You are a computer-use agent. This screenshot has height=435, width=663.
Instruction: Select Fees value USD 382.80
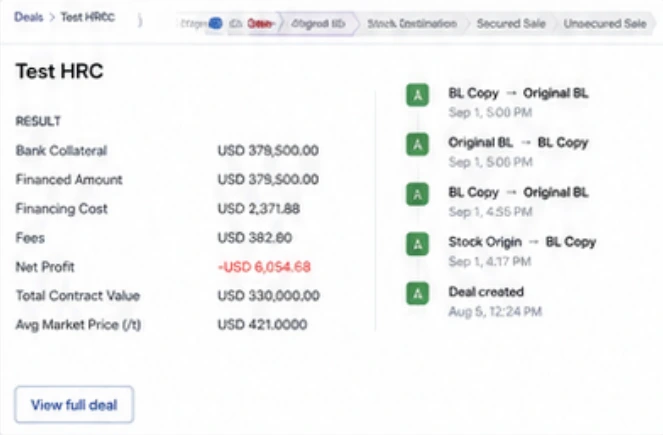click(255, 238)
